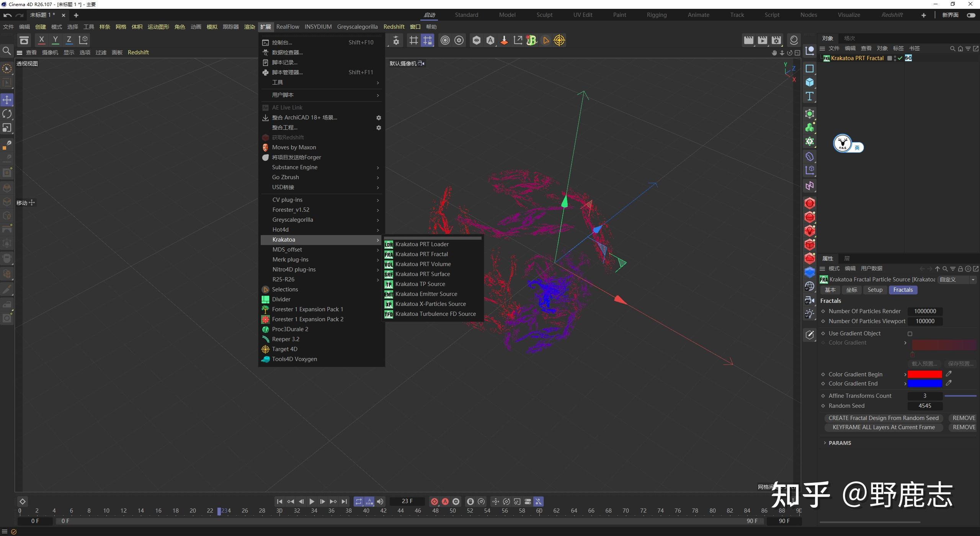Click the Scale tool in the left toolbar
Screen dimensions: 980x536
click(7, 128)
